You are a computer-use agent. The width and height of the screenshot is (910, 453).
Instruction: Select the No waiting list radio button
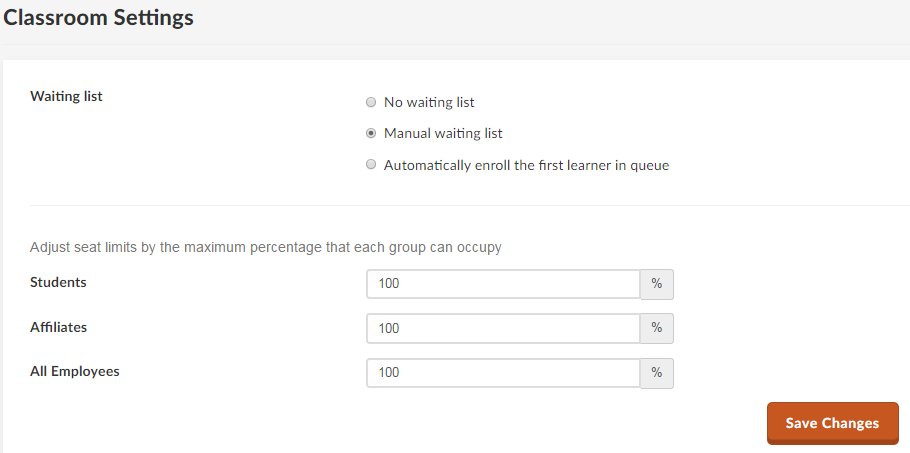(371, 103)
